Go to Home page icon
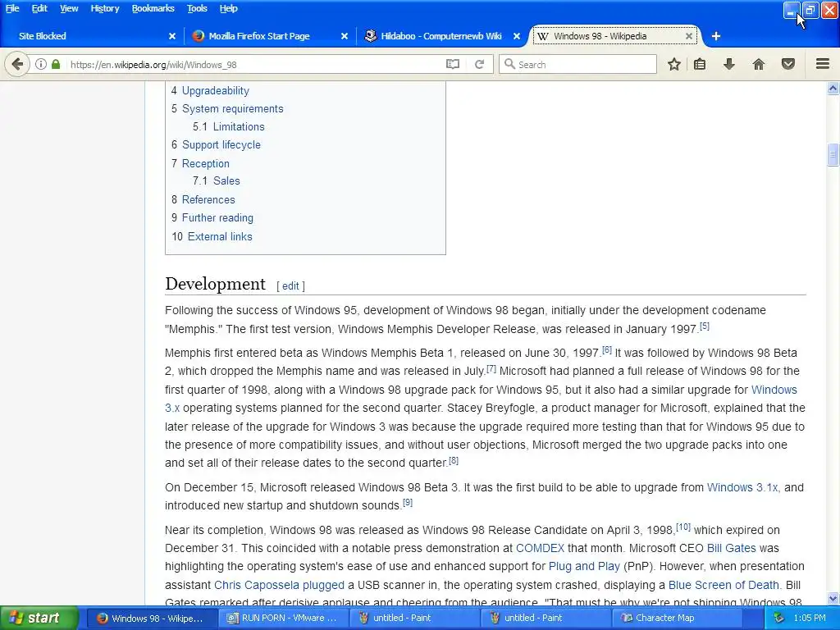Viewport: 840px width, 630px height. click(759, 64)
